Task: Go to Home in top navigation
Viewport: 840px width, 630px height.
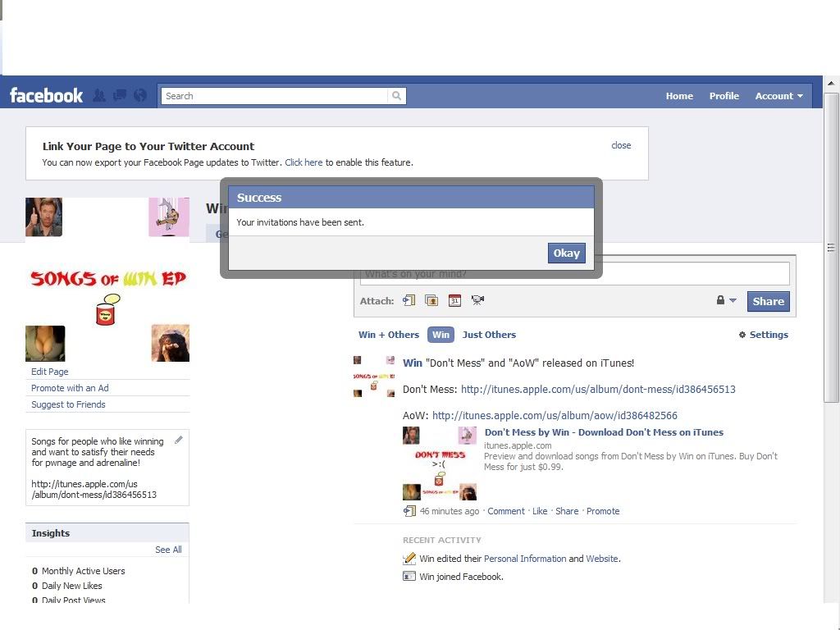Action: click(679, 96)
